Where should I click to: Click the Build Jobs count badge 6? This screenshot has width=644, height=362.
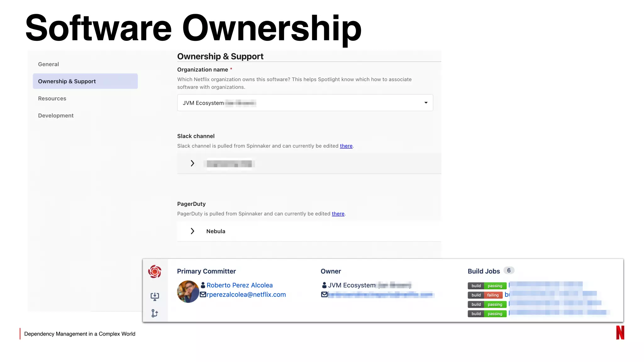pyautogui.click(x=509, y=271)
